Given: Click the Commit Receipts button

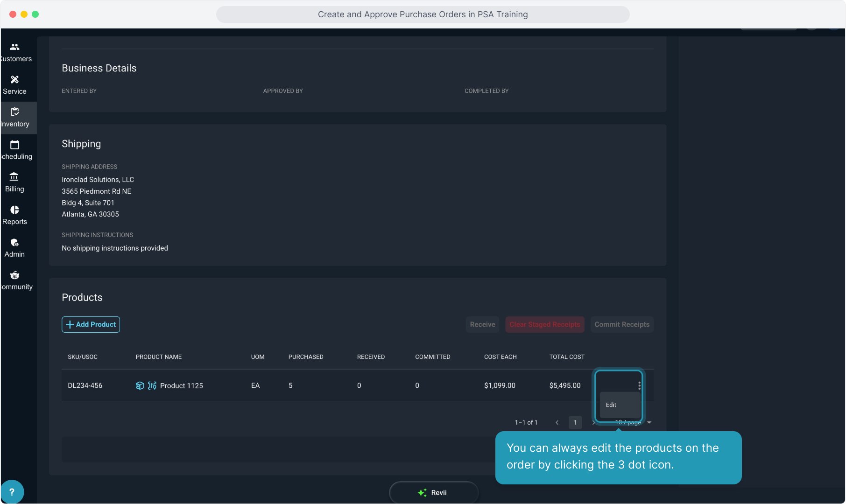Looking at the screenshot, I should coord(621,325).
